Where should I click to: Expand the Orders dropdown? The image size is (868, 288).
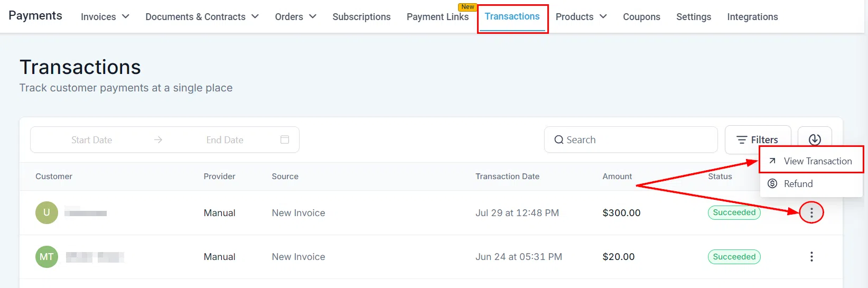(x=296, y=17)
